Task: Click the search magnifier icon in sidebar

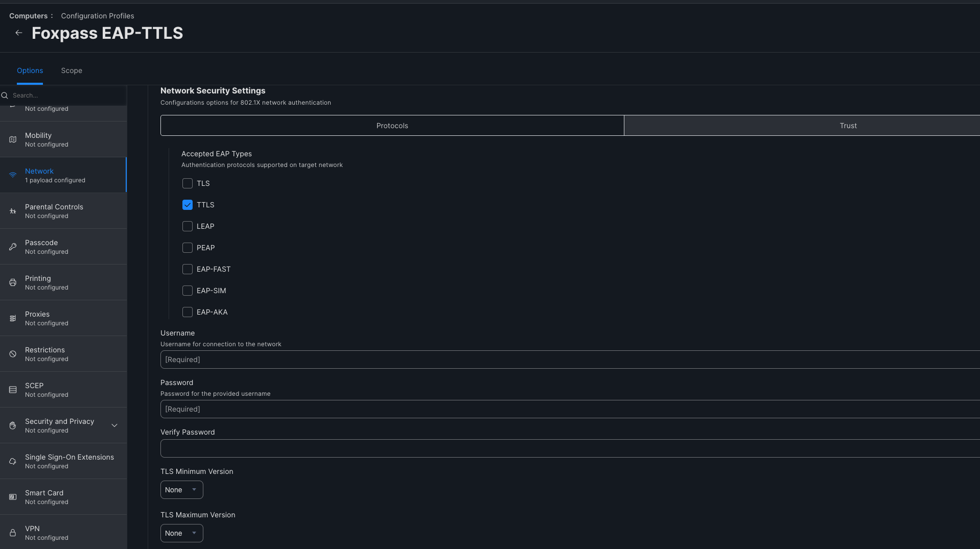Action: [x=5, y=96]
